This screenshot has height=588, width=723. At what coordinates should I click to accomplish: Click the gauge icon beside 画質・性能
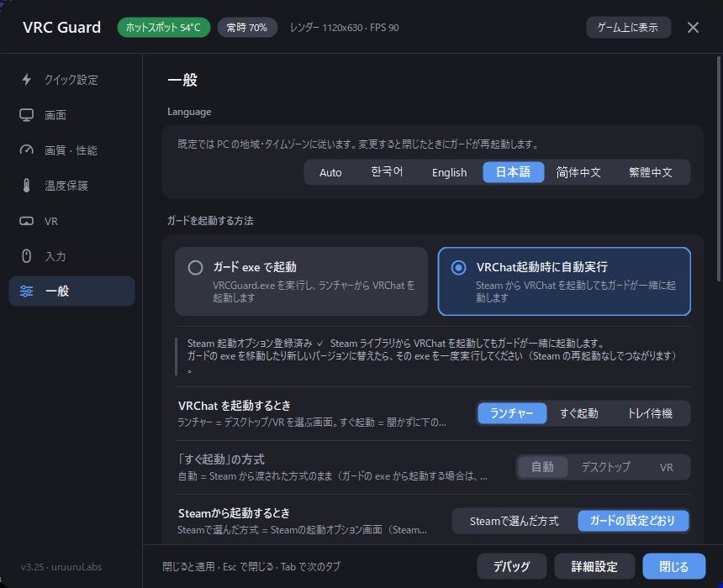click(27, 150)
